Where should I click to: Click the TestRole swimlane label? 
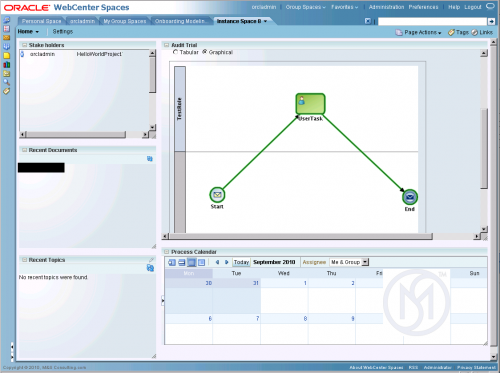point(180,109)
